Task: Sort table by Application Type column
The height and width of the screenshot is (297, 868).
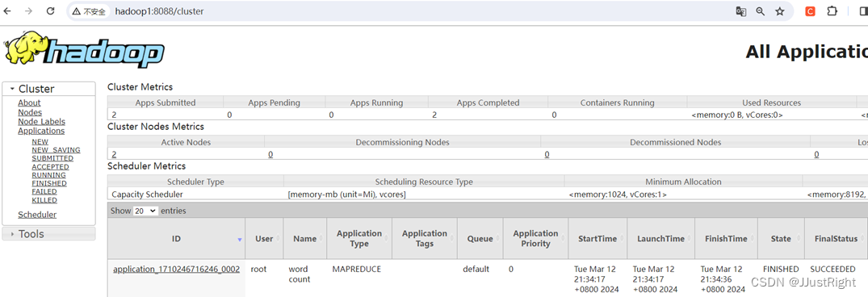Action: 359,238
